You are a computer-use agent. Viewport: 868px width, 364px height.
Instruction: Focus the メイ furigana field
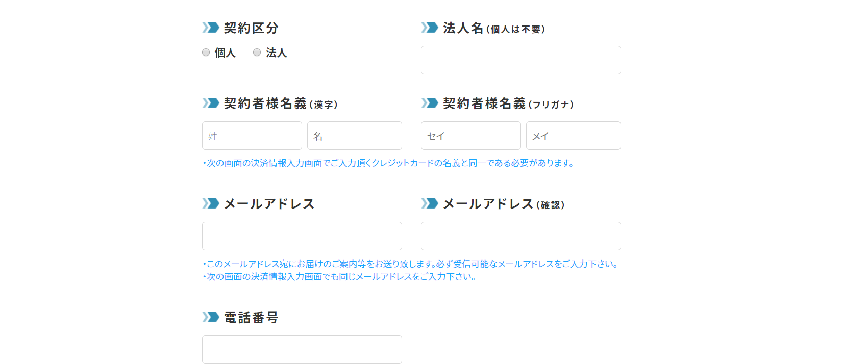click(573, 136)
